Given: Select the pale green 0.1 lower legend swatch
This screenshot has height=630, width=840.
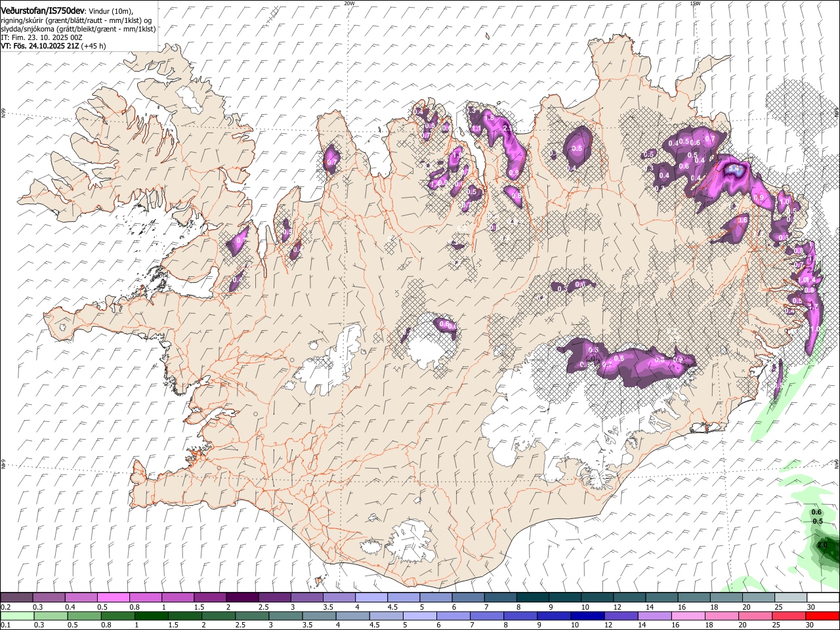Looking at the screenshot, I should [18, 616].
